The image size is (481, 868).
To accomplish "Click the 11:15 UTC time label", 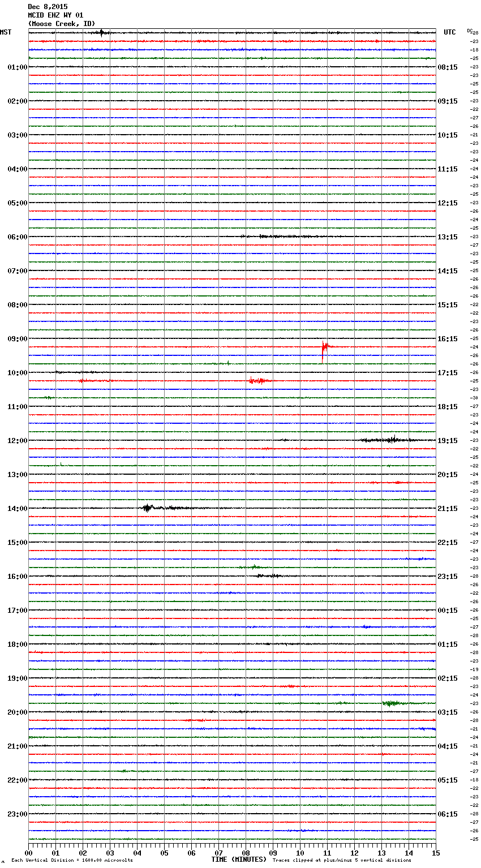I will click(x=448, y=169).
